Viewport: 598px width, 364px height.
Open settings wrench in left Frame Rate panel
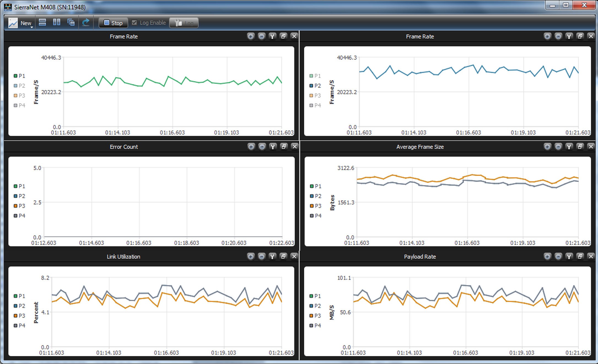tap(272, 36)
